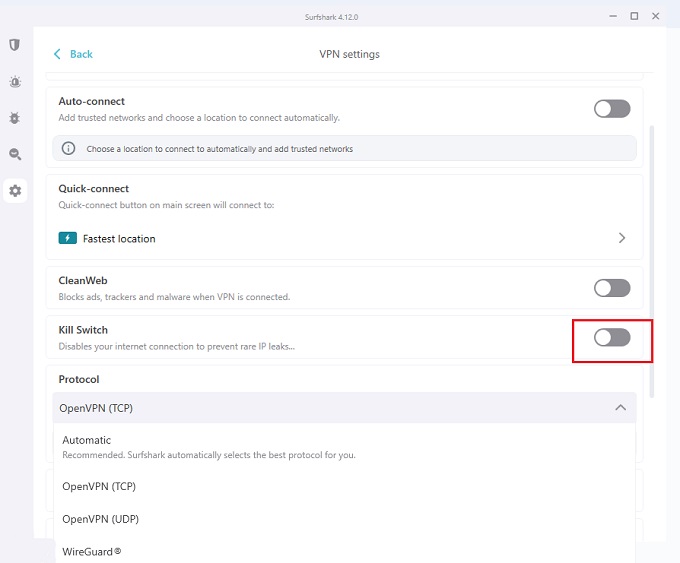
Task: Choose OpenVPN (TCP) from protocol list
Action: (344, 486)
